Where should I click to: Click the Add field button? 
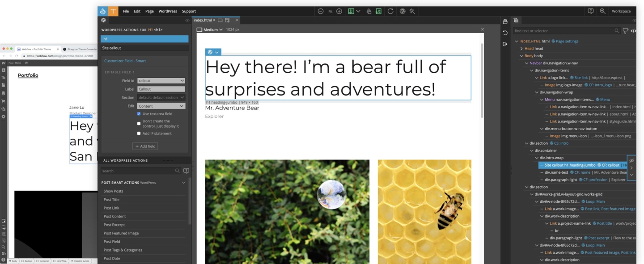tap(145, 146)
